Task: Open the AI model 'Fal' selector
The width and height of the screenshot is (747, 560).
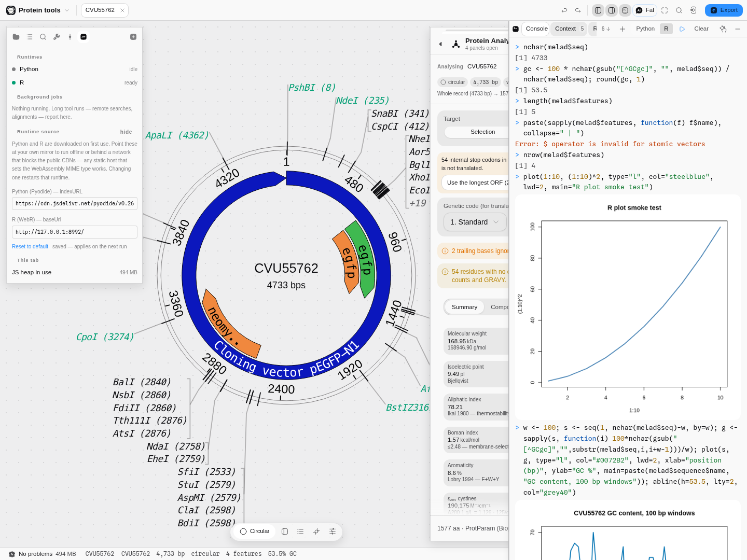Action: point(645,10)
